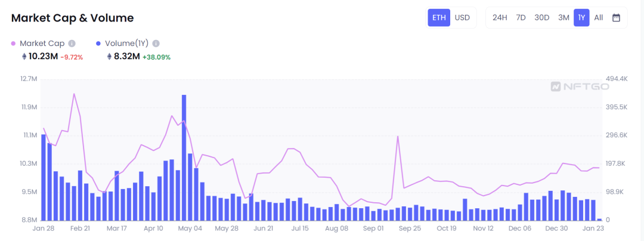Select the 30D time range
The width and height of the screenshot is (644, 241).
point(541,17)
